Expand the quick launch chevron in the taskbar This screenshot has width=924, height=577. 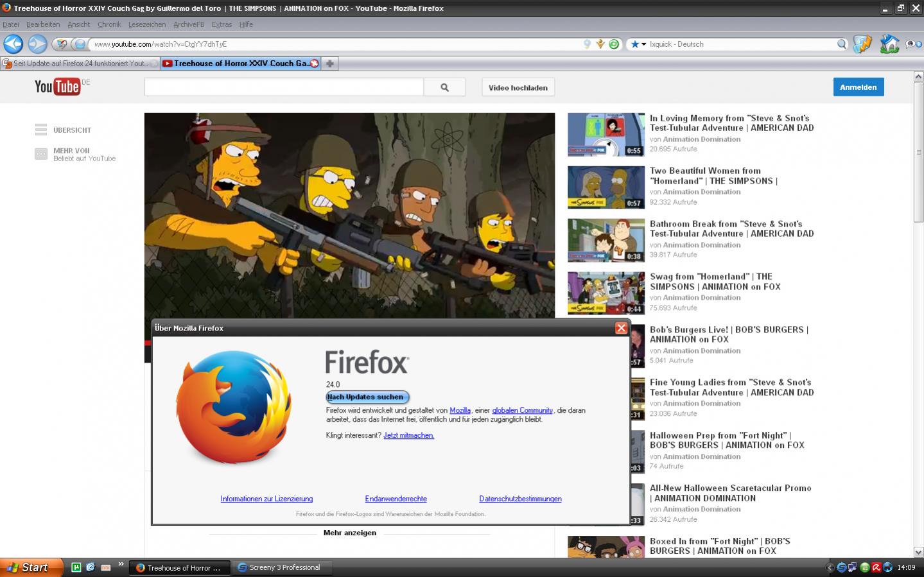pyautogui.click(x=121, y=565)
